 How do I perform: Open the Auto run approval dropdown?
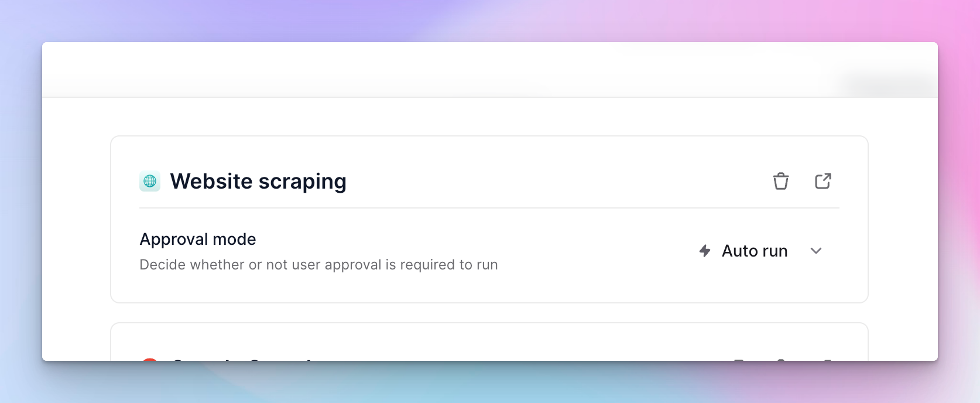[760, 251]
